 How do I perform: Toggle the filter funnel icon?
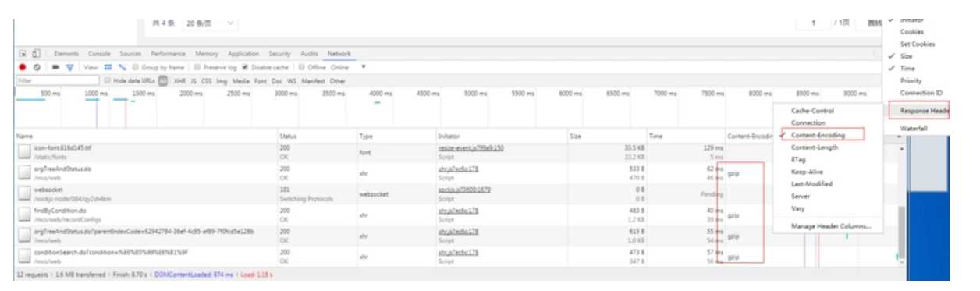pos(69,67)
